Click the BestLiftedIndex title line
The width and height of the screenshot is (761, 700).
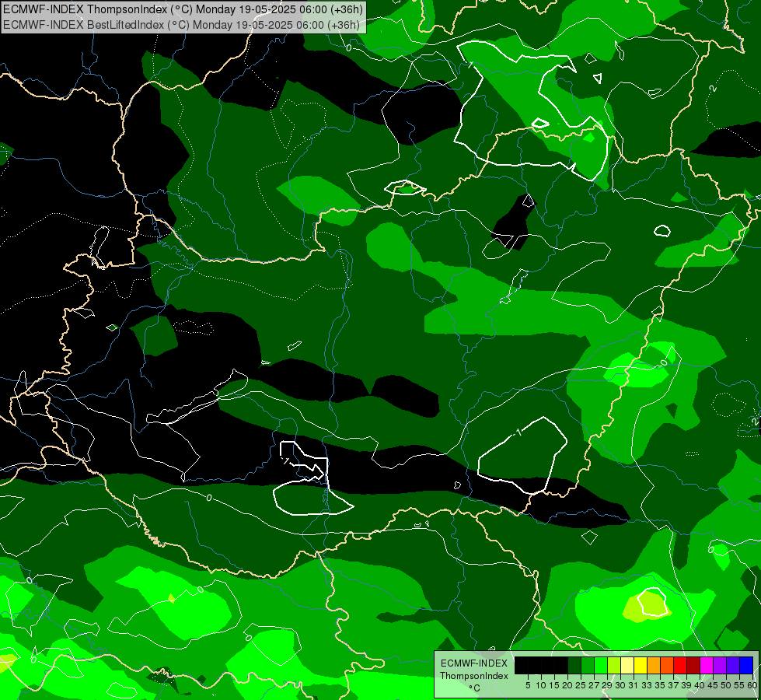pyautogui.click(x=181, y=24)
